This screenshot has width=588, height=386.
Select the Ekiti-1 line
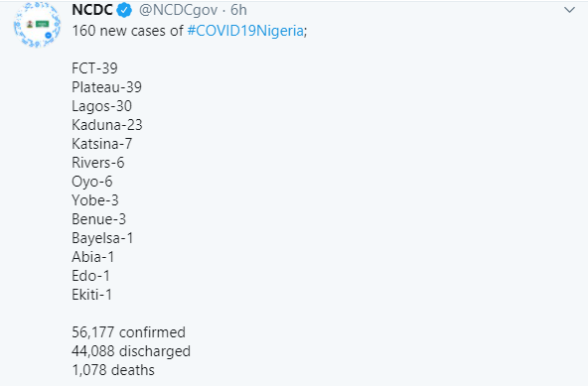click(91, 295)
